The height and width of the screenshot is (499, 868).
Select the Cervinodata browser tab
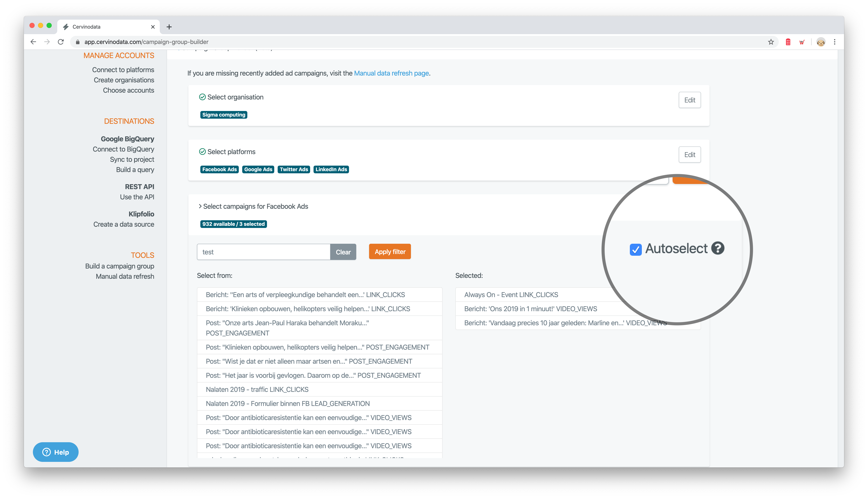(x=109, y=27)
